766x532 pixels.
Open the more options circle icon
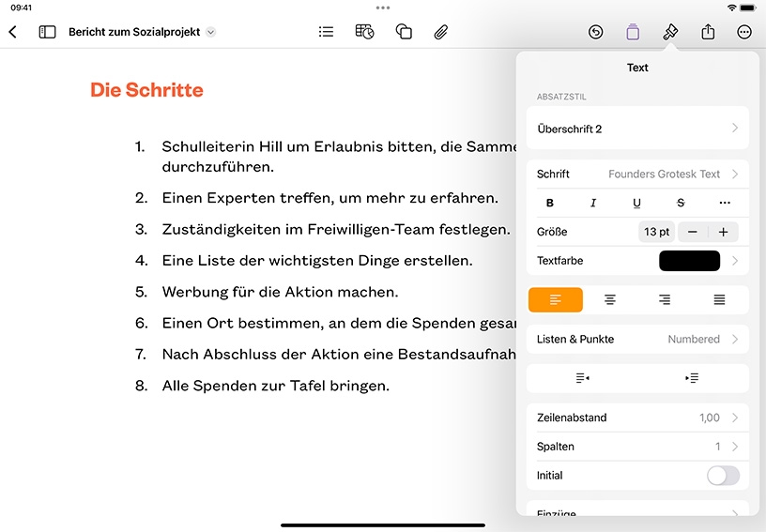coord(744,32)
